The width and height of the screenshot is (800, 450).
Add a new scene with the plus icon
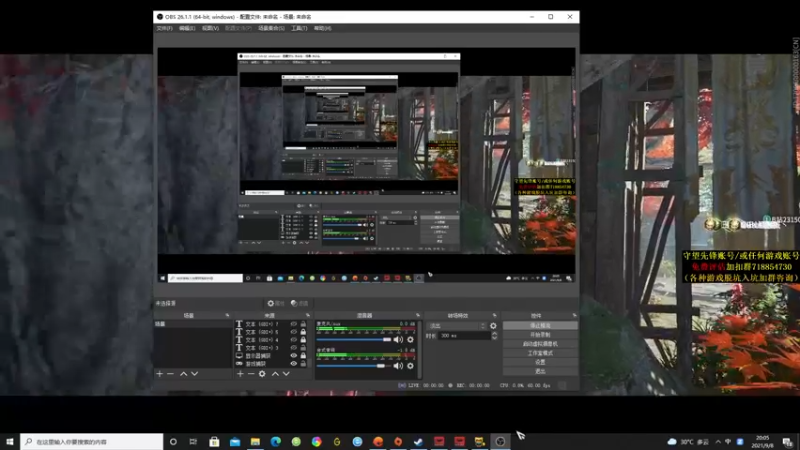tap(160, 374)
